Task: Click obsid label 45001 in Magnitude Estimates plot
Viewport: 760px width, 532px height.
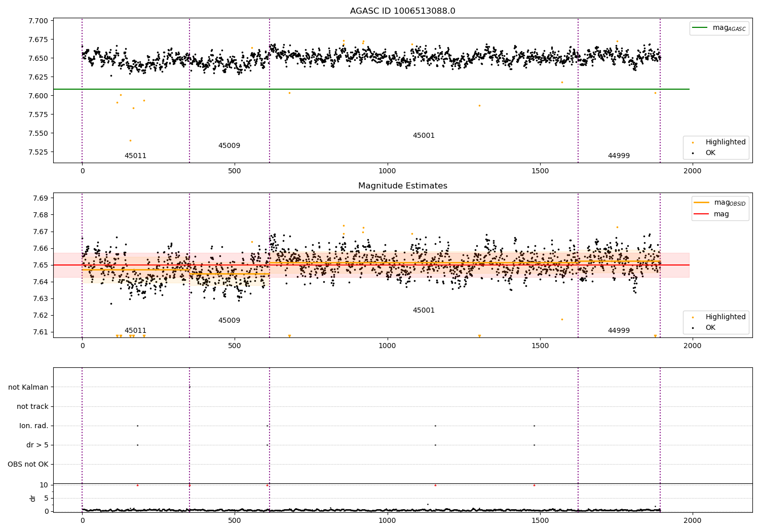Action: point(424,310)
